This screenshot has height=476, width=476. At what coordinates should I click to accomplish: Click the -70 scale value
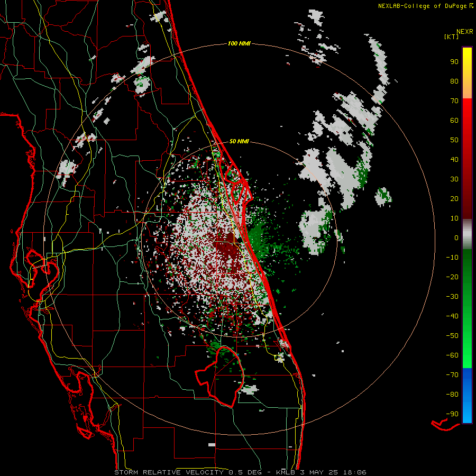[452, 375]
